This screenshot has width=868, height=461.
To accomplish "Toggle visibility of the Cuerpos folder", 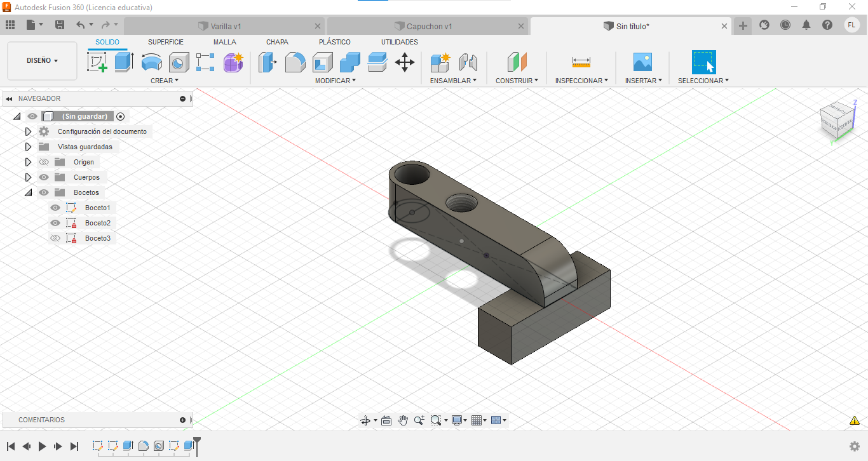I will tap(44, 177).
